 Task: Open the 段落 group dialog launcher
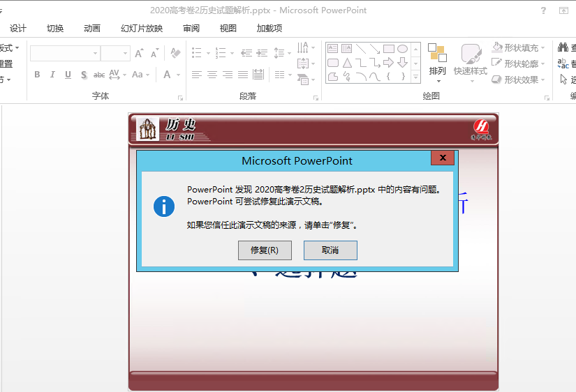pos(316,98)
